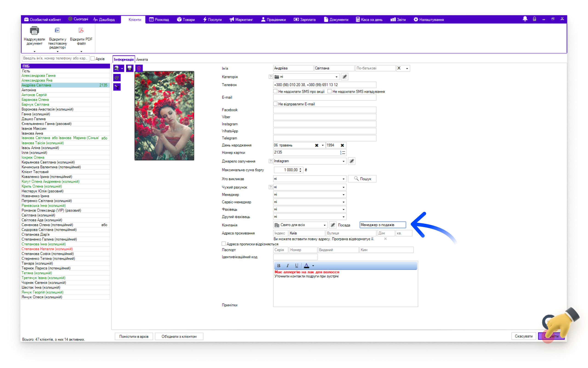
Task: Open the Розклад menu tab
Action: (x=159, y=20)
